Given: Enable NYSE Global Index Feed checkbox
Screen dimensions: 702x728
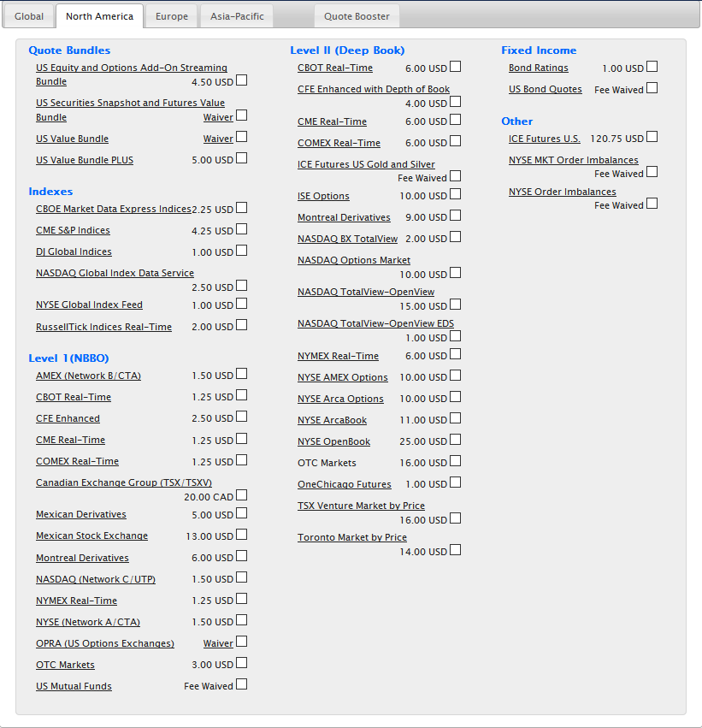Looking at the screenshot, I should [x=241, y=304].
